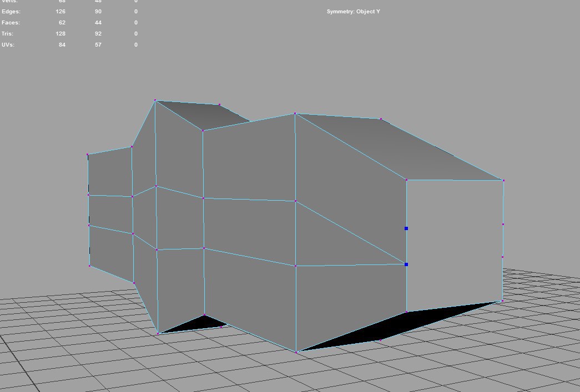This screenshot has height=392, width=580.
Task: Click the "Edges:" label in HUD
Action: [x=11, y=12]
